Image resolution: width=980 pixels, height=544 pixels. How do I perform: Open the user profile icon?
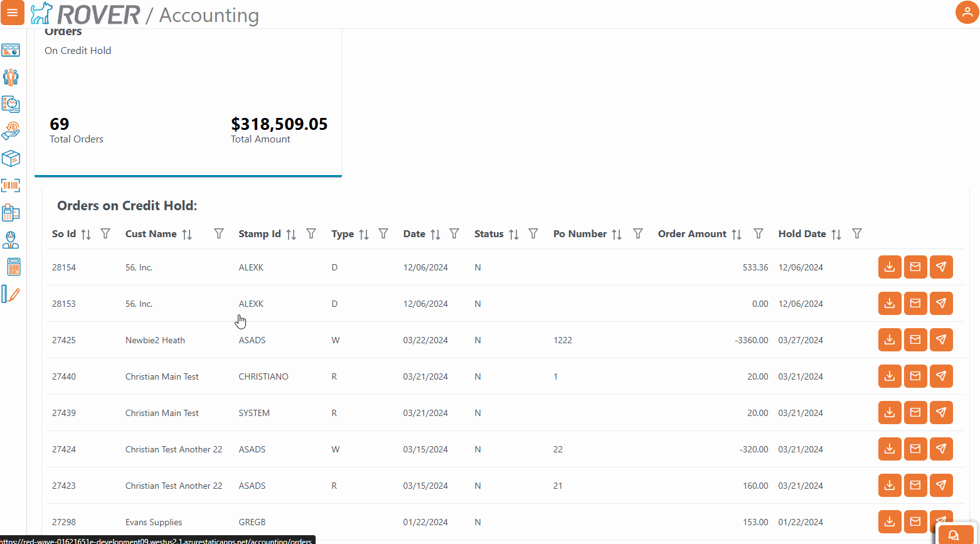(x=967, y=12)
